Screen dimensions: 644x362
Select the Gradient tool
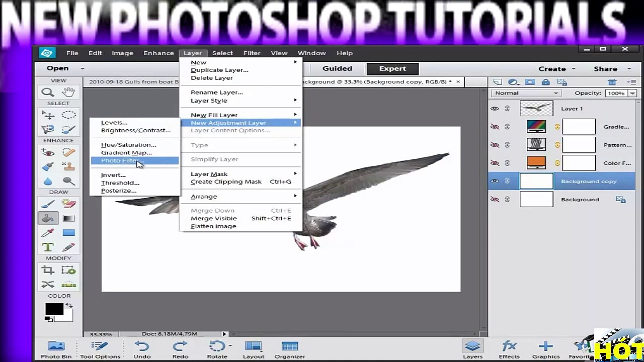pyautogui.click(x=69, y=218)
